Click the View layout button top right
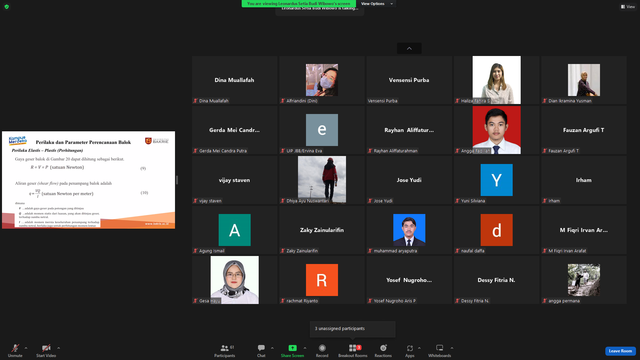640x360 pixels. [x=628, y=7]
